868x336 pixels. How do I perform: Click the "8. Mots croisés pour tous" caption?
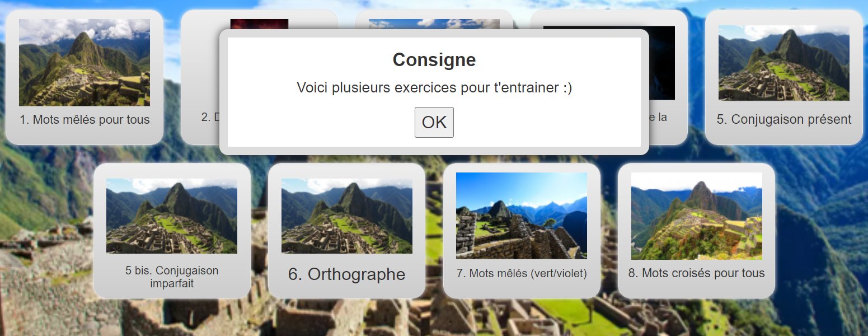coord(696,273)
